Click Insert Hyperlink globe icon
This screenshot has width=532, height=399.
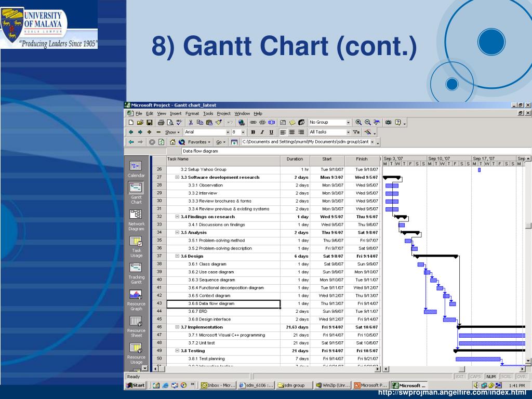coord(242,123)
